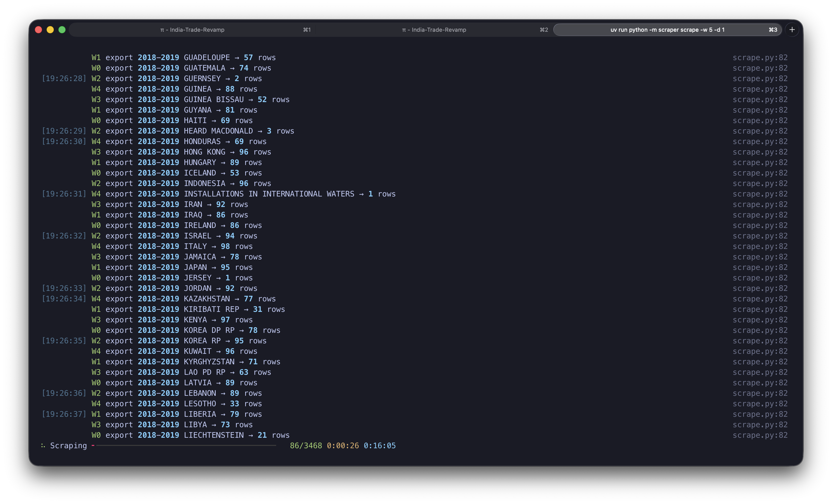
Task: Switch to first India-Trade-Revamp tab
Action: tap(192, 30)
